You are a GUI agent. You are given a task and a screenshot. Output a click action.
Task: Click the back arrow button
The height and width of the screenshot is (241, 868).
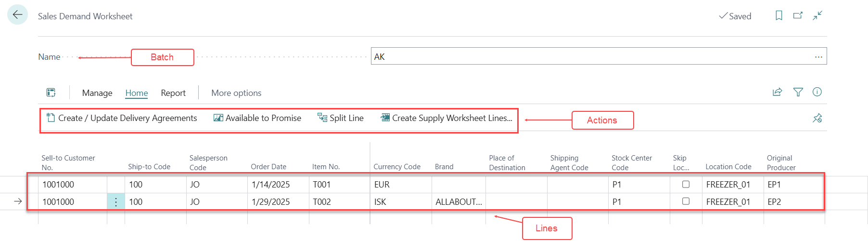point(17,15)
